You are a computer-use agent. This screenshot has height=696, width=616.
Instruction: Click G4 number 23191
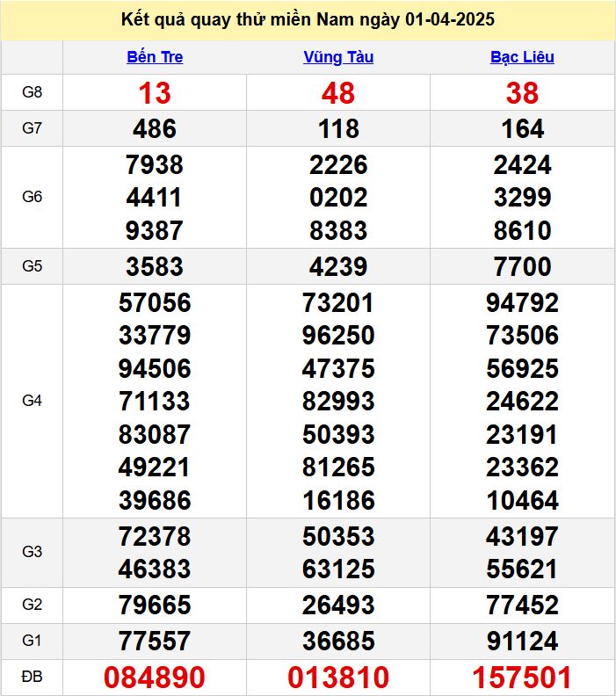tap(522, 434)
